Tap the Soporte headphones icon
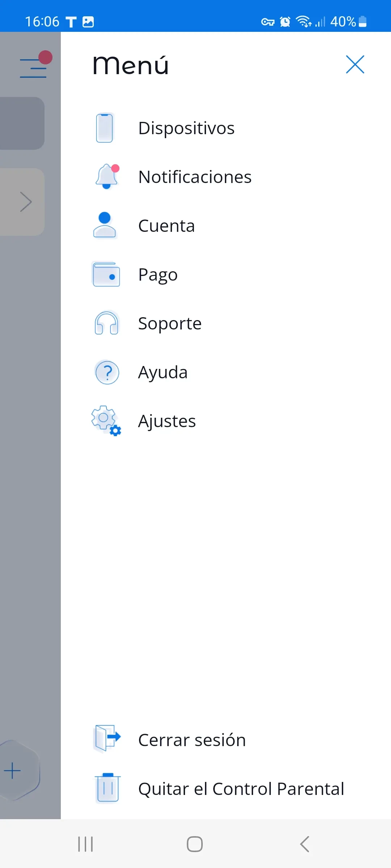391x868 pixels. click(106, 323)
